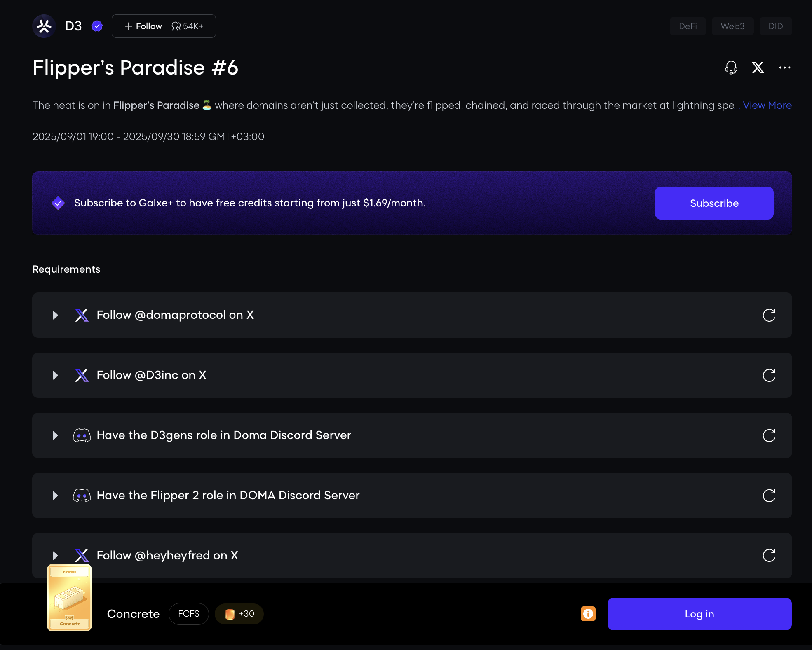Expand the Flipper 2 role Discord task
The width and height of the screenshot is (812, 650).
(x=55, y=496)
